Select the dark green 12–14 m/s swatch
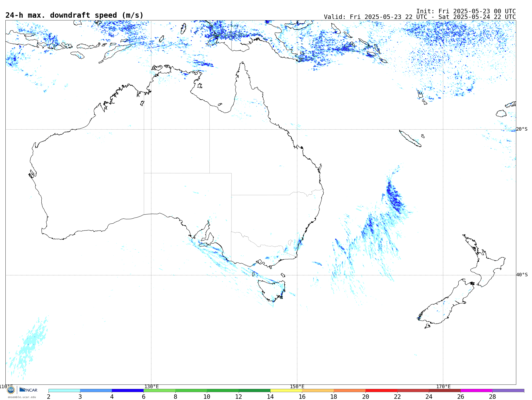 tap(254, 391)
